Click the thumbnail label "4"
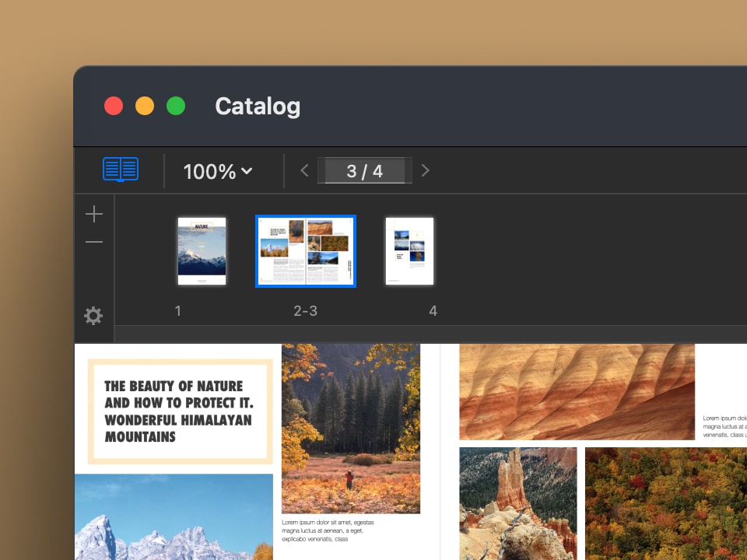The height and width of the screenshot is (560, 747). click(x=433, y=311)
